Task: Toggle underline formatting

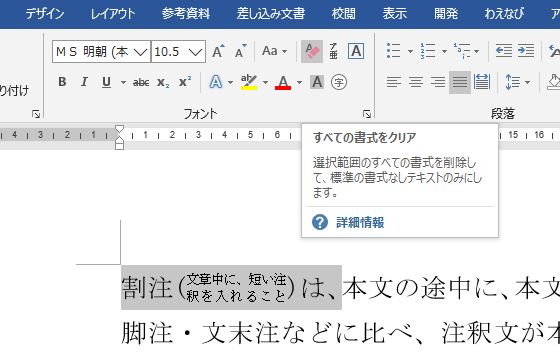Action: 106,82
